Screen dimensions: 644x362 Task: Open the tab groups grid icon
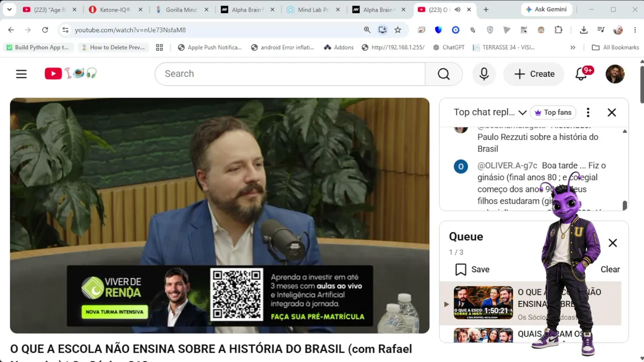tap(159, 47)
